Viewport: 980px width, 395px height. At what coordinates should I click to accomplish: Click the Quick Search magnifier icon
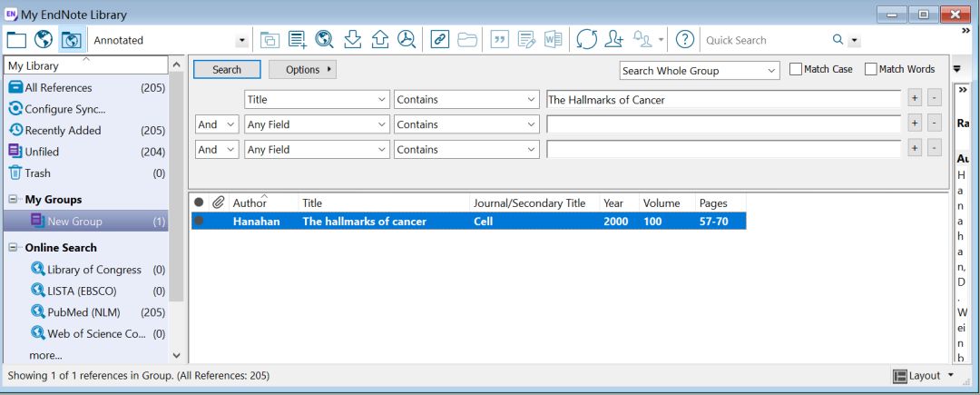click(x=838, y=40)
